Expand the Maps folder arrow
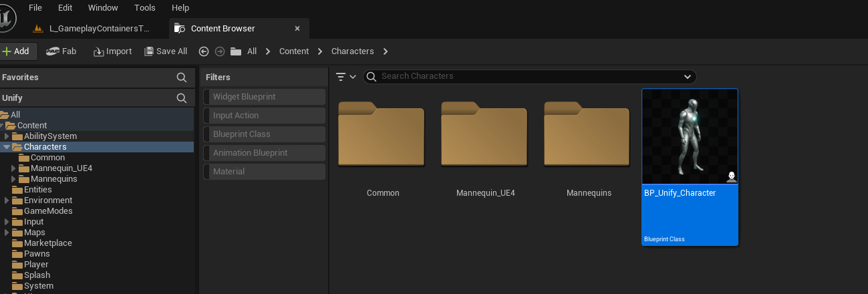This screenshot has width=868, height=294. pos(7,233)
